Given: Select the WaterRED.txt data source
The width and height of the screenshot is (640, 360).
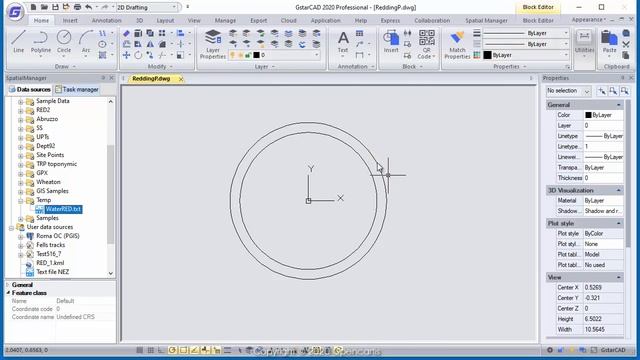Looking at the screenshot, I should click(x=63, y=209).
